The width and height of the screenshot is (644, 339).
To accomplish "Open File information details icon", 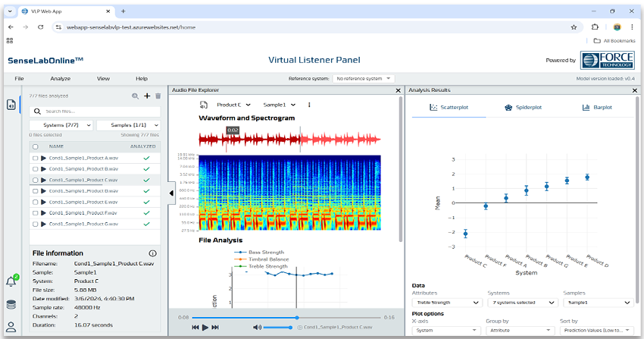I will click(x=152, y=253).
